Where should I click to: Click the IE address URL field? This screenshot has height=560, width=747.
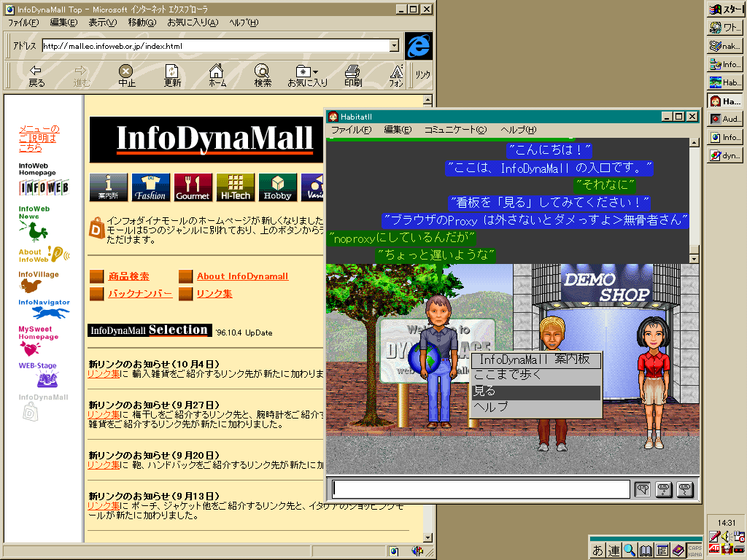[216, 46]
